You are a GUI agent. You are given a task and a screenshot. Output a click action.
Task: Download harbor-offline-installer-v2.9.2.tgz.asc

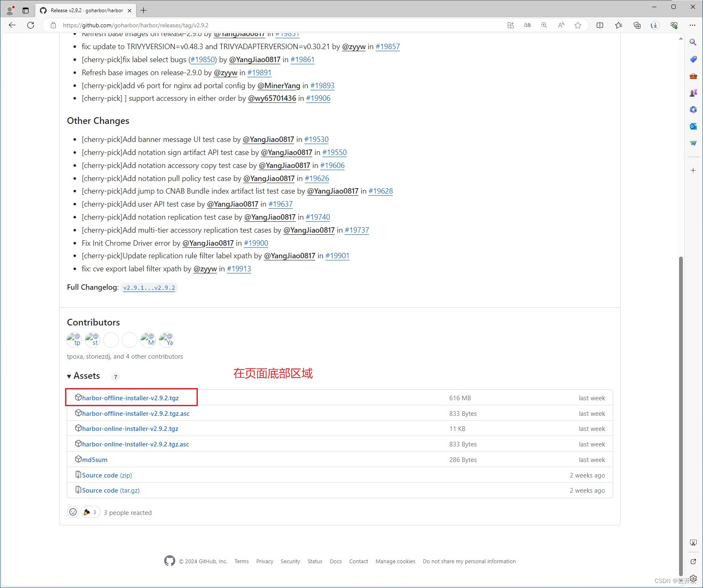[136, 413]
